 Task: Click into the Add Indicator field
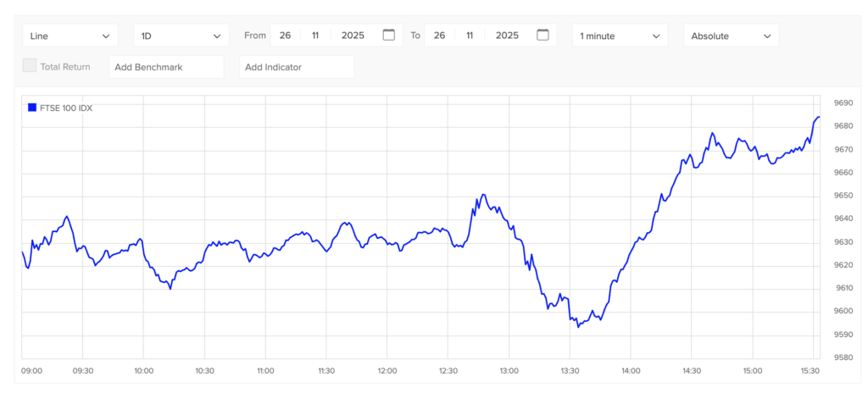[297, 67]
